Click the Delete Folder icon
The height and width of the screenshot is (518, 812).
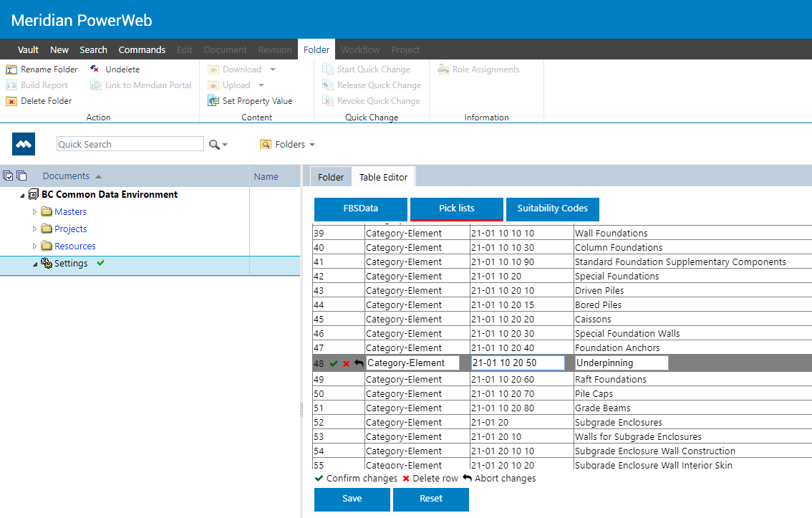(x=11, y=101)
